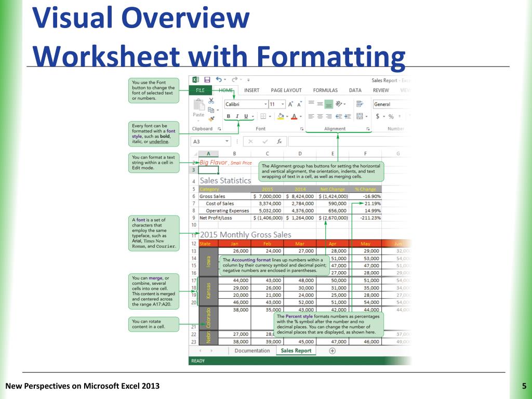Click the Copy icon in Clipboard group
The image size is (532, 399).
(211, 110)
